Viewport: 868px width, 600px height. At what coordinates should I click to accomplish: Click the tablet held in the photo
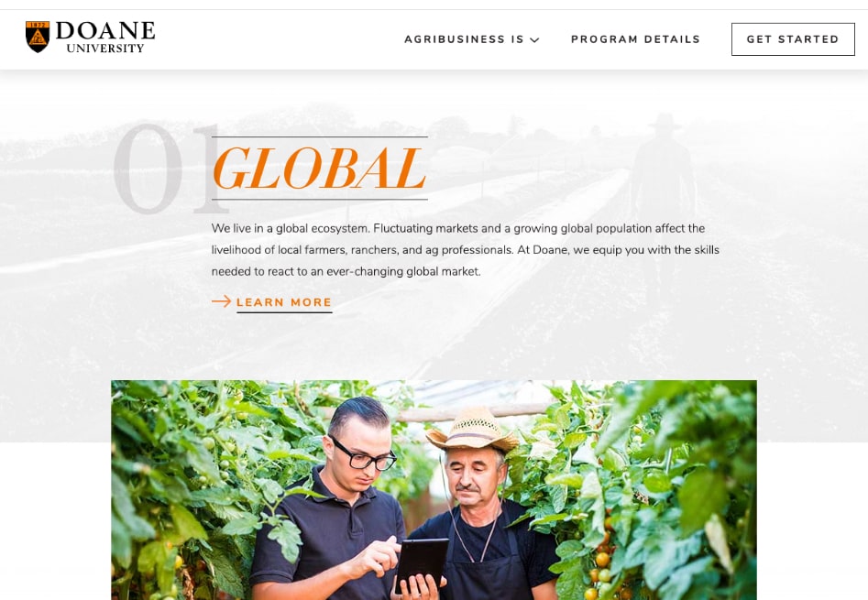[x=422, y=564]
